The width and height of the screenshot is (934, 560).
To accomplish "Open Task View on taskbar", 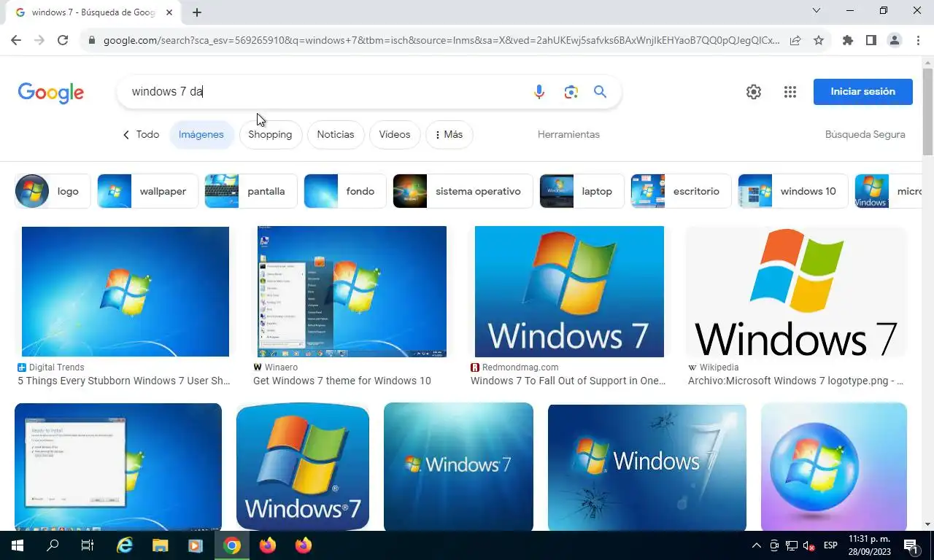I will coord(87,545).
